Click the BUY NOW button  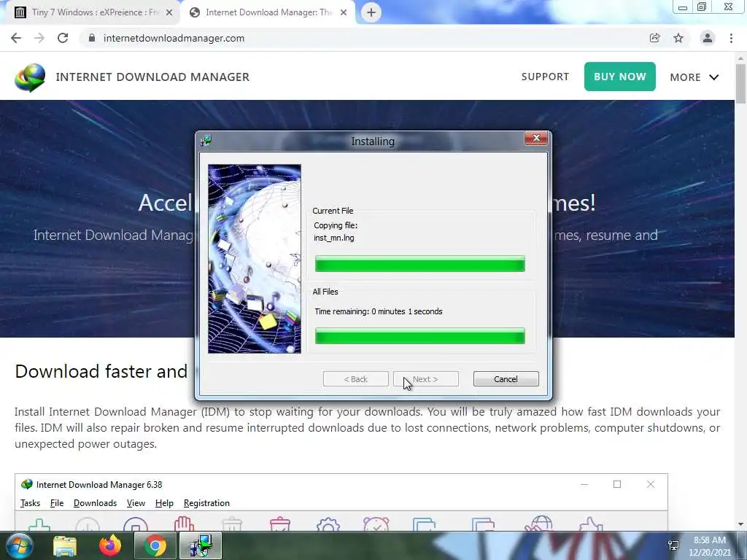click(620, 77)
